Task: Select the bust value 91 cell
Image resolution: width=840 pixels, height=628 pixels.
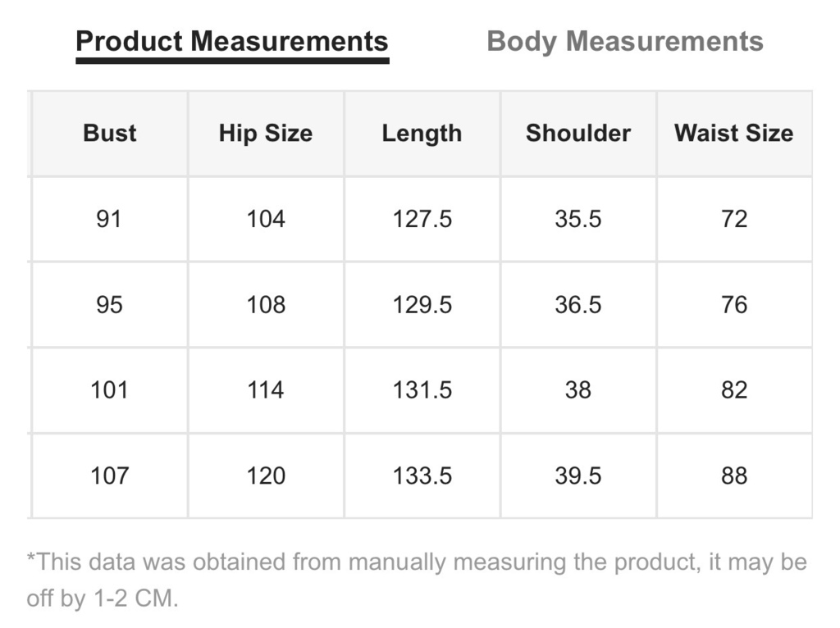Action: (x=110, y=219)
